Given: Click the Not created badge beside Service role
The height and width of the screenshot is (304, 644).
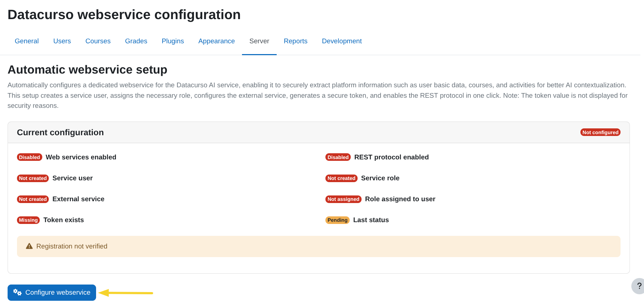Looking at the screenshot, I should 341,178.
